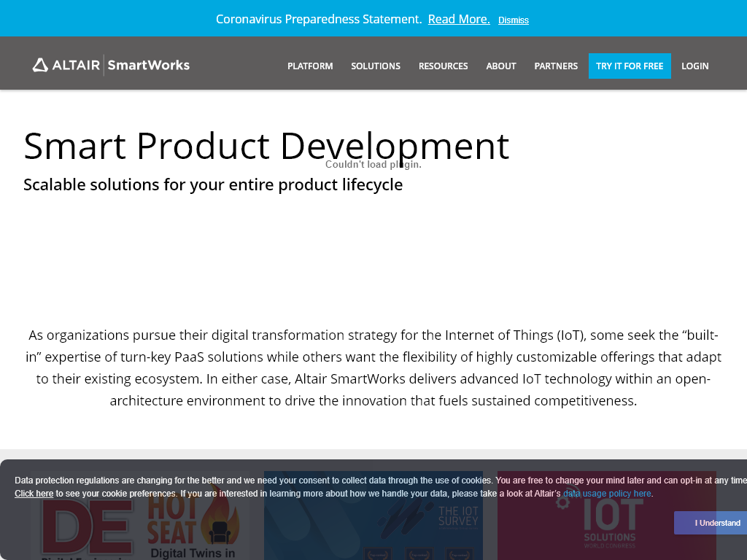
Task: Accept cookies with I Understand button
Action: 711,523
